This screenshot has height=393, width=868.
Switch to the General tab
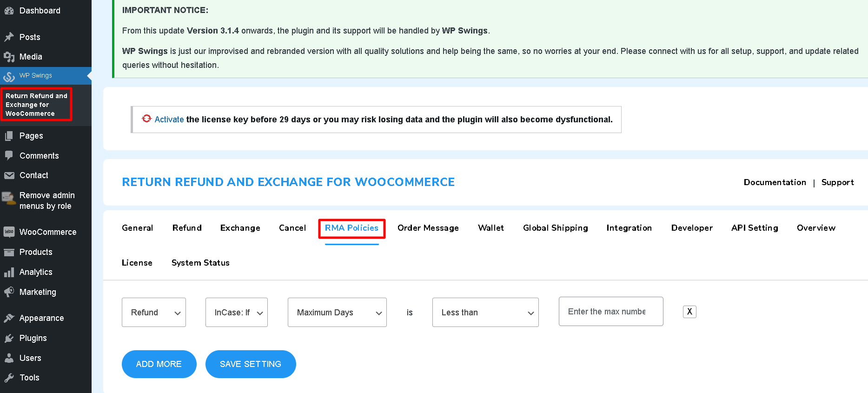[x=137, y=228]
